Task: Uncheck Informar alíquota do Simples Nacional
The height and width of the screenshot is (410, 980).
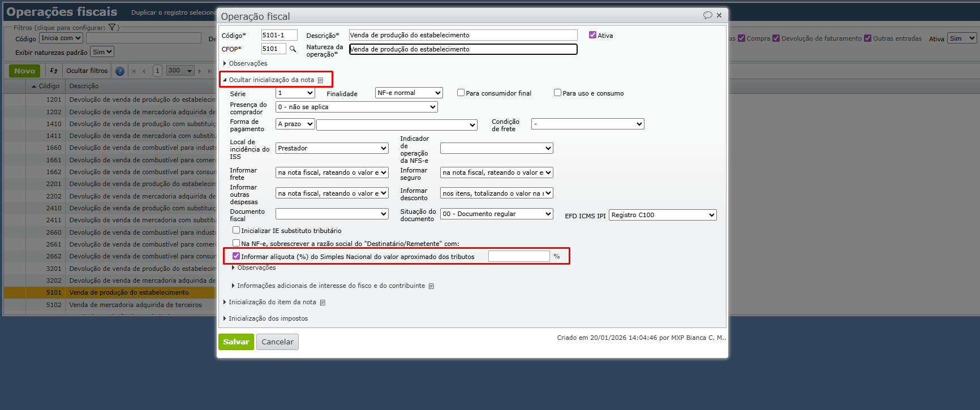Action: [236, 256]
